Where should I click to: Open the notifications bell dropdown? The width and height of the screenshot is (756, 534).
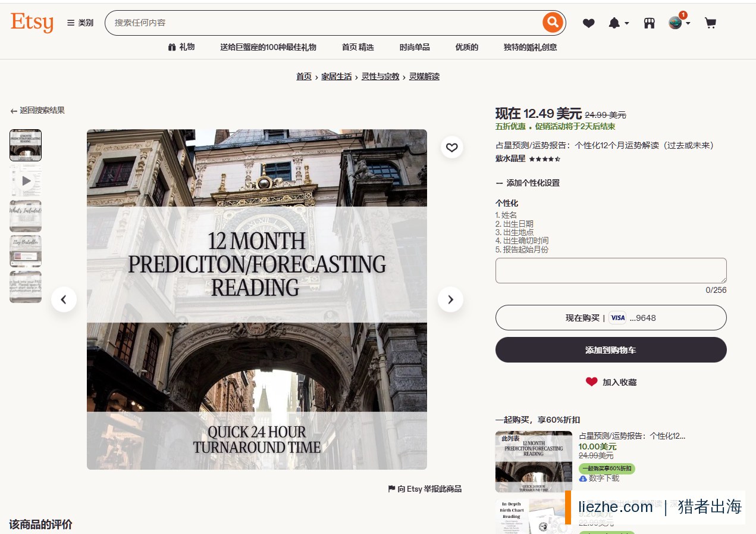(x=618, y=23)
